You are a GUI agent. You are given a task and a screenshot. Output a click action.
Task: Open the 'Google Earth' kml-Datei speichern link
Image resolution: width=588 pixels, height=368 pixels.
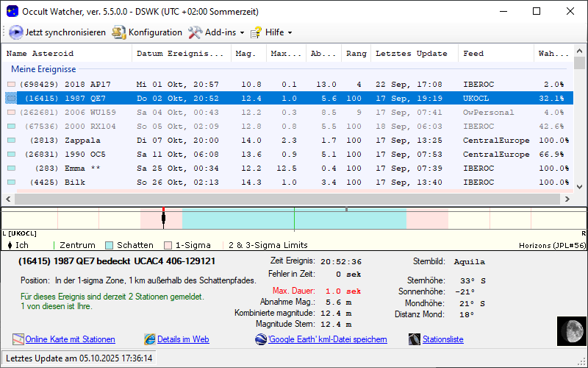click(x=327, y=339)
